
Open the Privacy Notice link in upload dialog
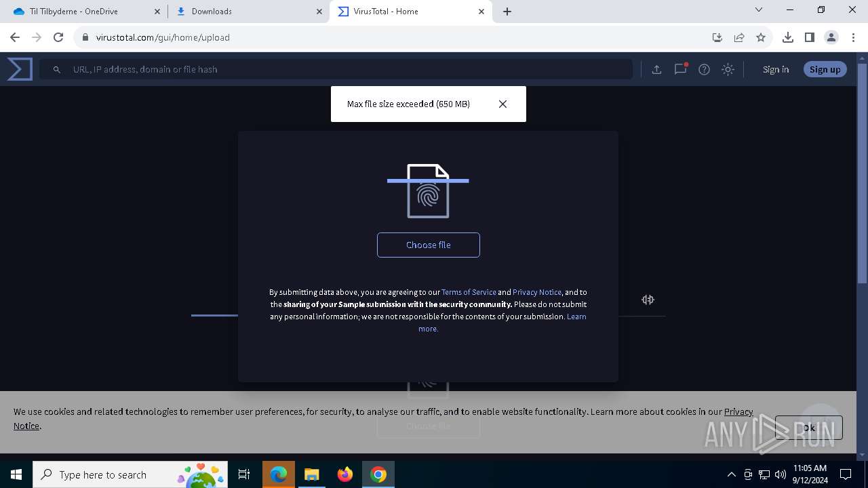[537, 292]
